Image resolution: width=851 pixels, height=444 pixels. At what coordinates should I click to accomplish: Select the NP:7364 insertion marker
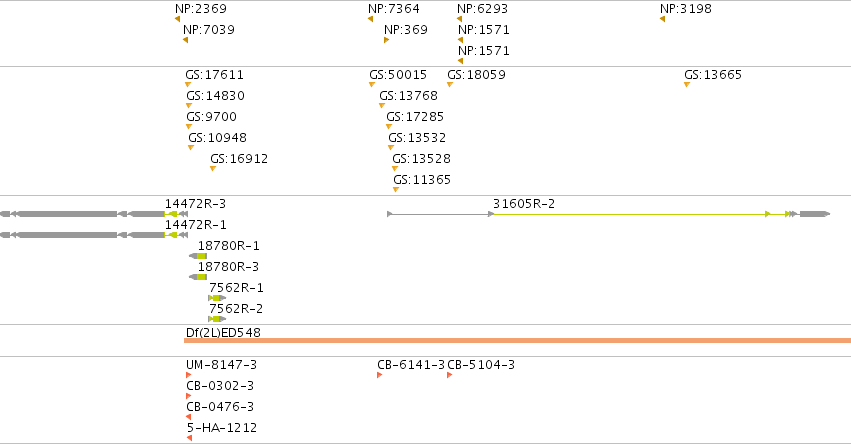click(370, 19)
